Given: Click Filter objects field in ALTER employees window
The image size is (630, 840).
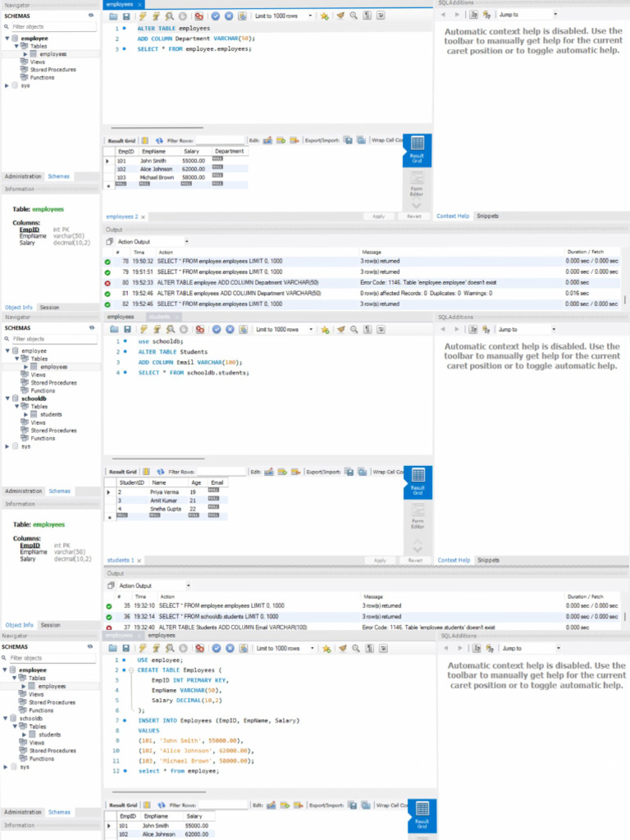Looking at the screenshot, I should (52, 27).
